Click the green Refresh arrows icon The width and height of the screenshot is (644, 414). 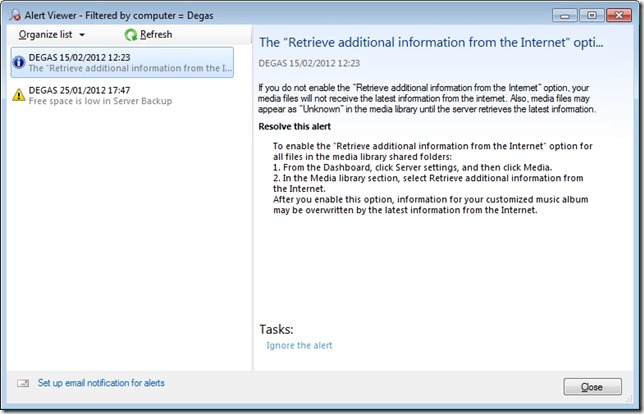(x=131, y=35)
